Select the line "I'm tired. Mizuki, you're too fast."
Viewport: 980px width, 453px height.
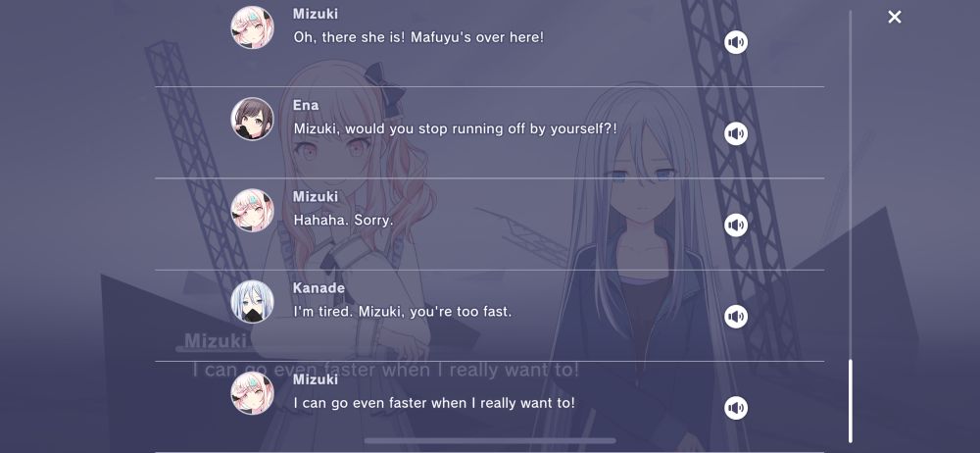point(403,311)
